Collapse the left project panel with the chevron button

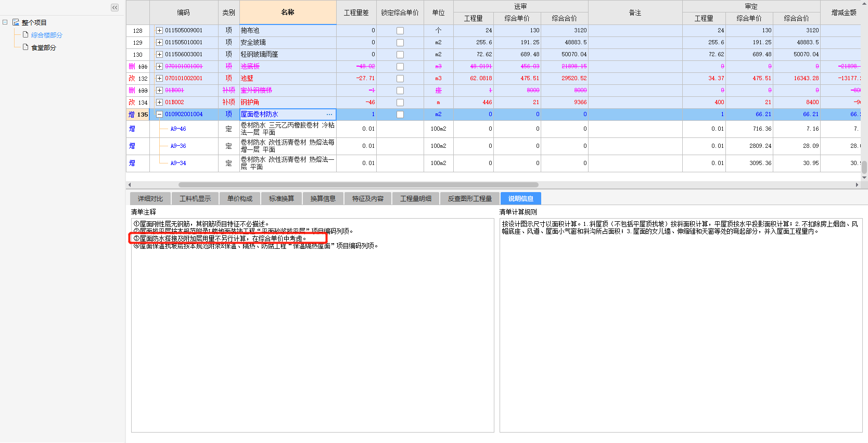(x=114, y=7)
